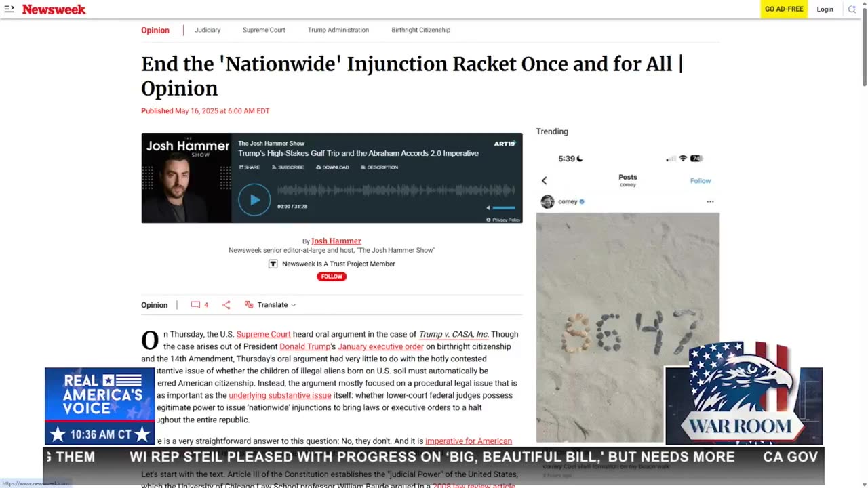868x488 pixels.
Task: Open the January executive order link
Action: click(380, 346)
